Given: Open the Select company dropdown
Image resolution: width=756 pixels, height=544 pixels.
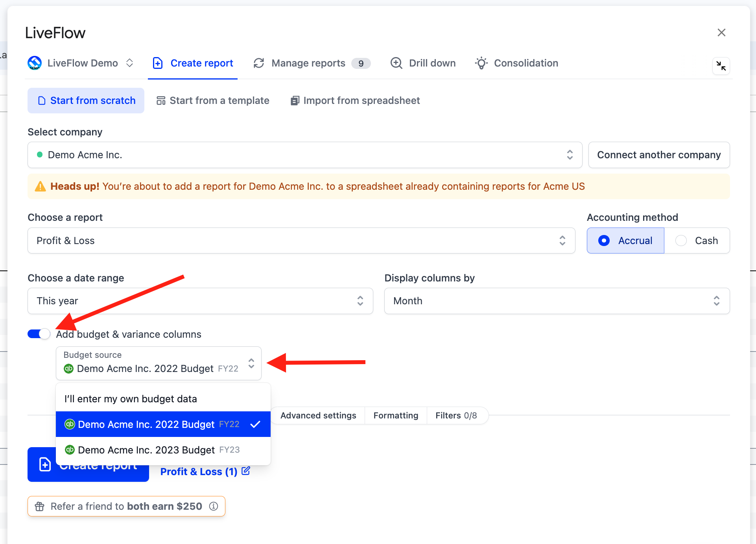Looking at the screenshot, I should [x=305, y=155].
